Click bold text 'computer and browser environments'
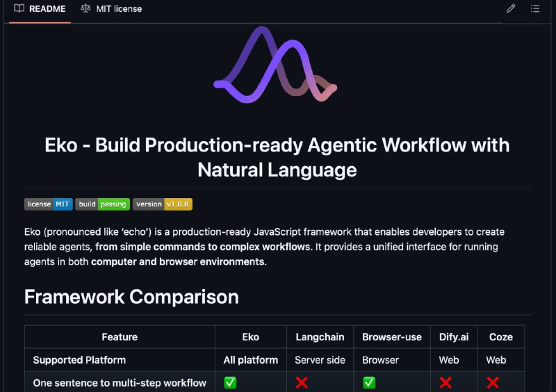Viewport: 556px width, 392px height. [178, 262]
